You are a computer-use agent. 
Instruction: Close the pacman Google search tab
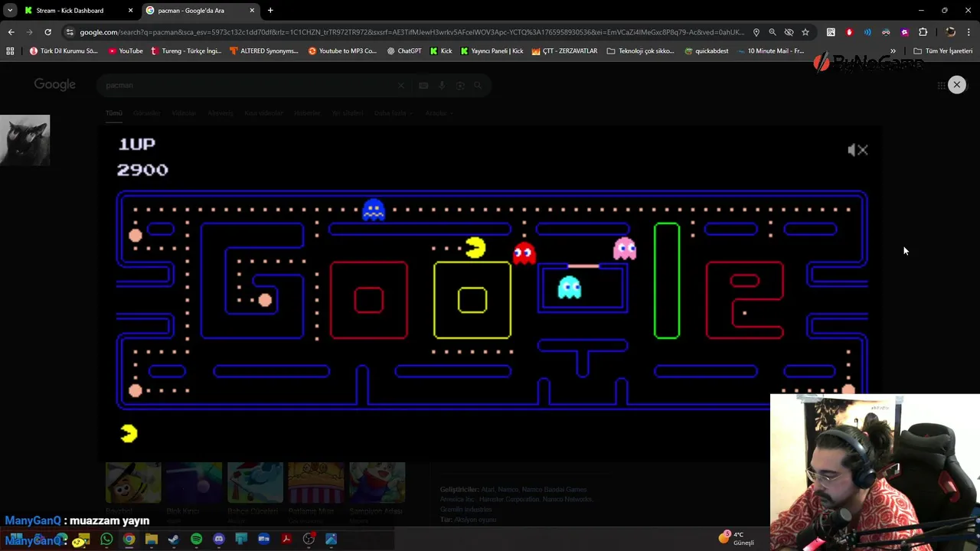tap(252, 11)
